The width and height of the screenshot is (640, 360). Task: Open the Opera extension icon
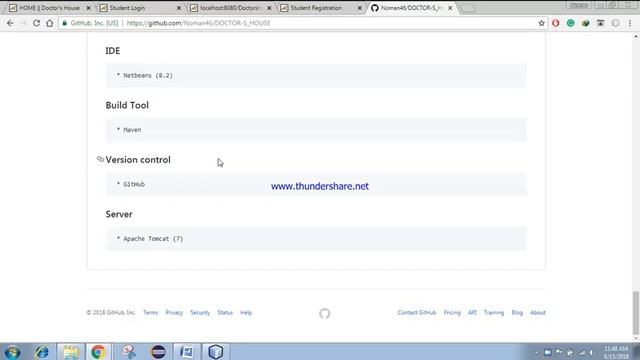556,23
